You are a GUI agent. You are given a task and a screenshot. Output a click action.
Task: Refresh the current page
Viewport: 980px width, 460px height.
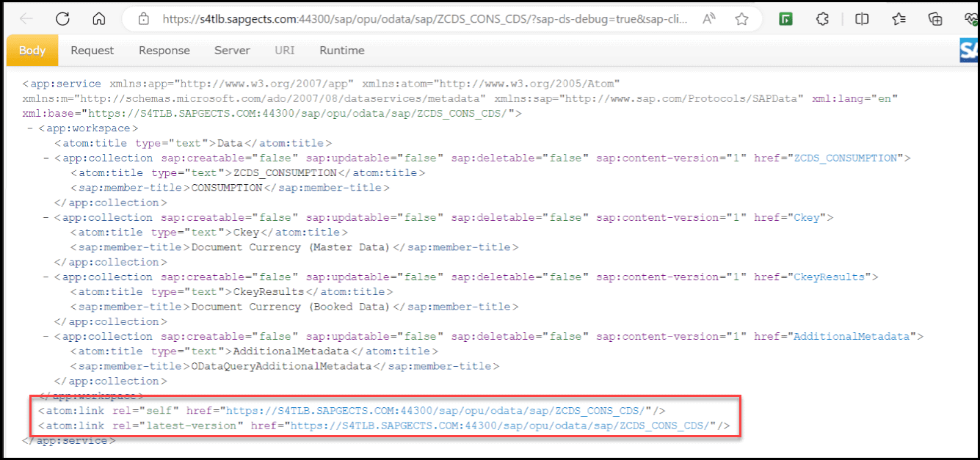coord(64,20)
